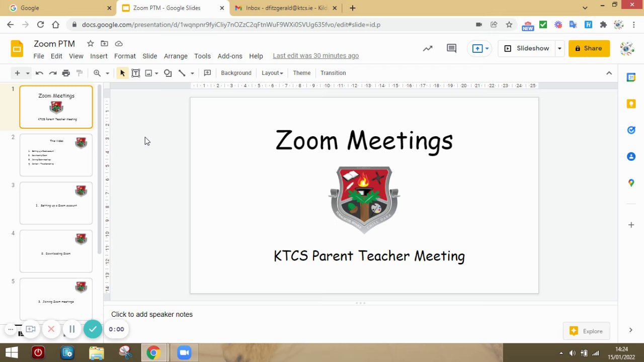Click the cloud document status icon
Viewport: 644px width, 362px height.
click(x=119, y=44)
